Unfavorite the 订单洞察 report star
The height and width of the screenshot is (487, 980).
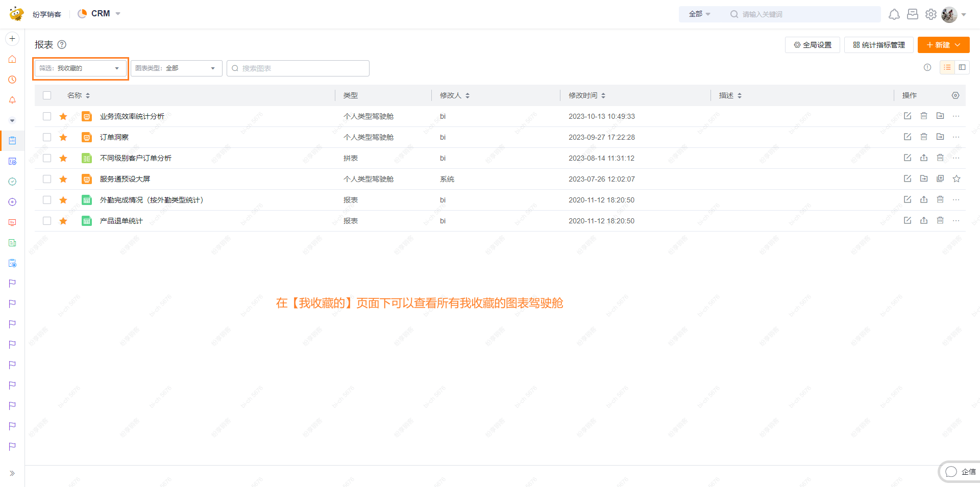point(63,137)
